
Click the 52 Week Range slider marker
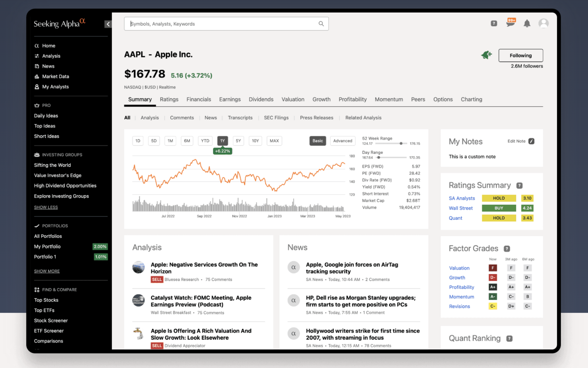(401, 143)
